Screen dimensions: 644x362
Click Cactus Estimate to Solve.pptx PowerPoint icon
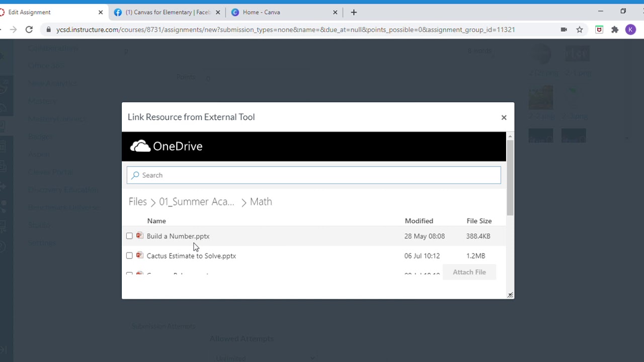(x=140, y=255)
